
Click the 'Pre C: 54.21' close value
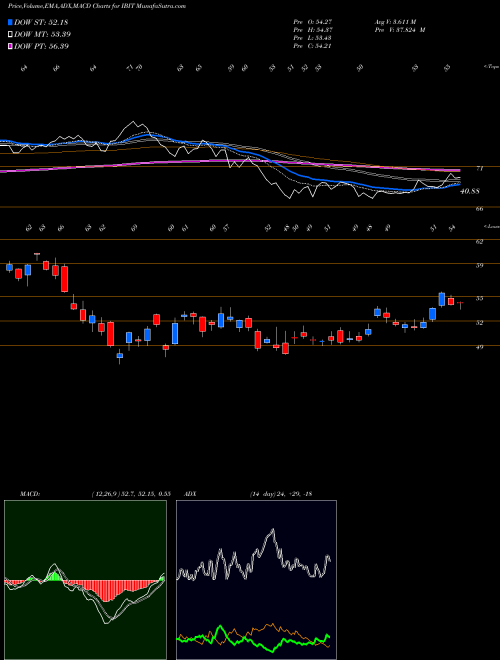point(313,46)
